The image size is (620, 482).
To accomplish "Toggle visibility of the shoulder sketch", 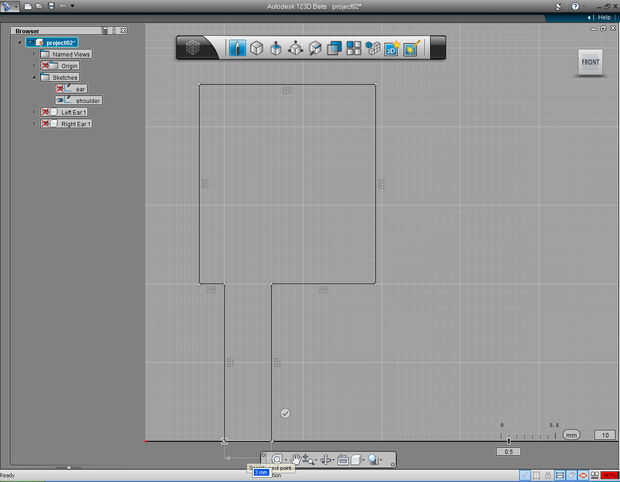I will (x=60, y=100).
